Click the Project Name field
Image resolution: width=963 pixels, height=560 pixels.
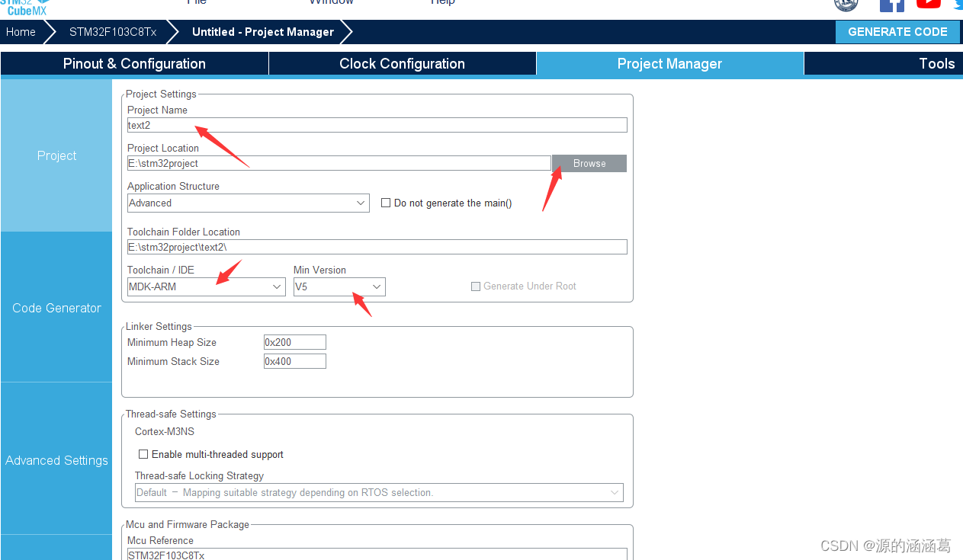coord(377,125)
